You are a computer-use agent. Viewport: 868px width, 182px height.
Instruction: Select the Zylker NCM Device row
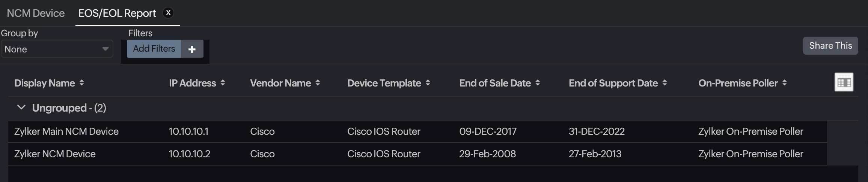[55, 154]
